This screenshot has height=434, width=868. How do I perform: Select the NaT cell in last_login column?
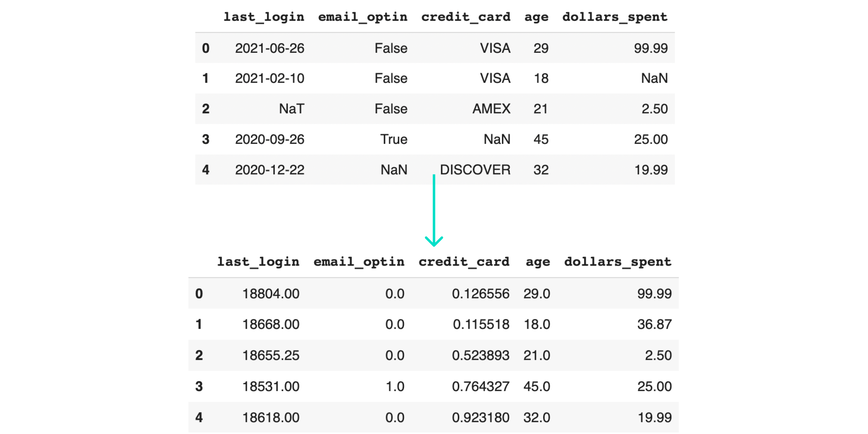point(291,109)
